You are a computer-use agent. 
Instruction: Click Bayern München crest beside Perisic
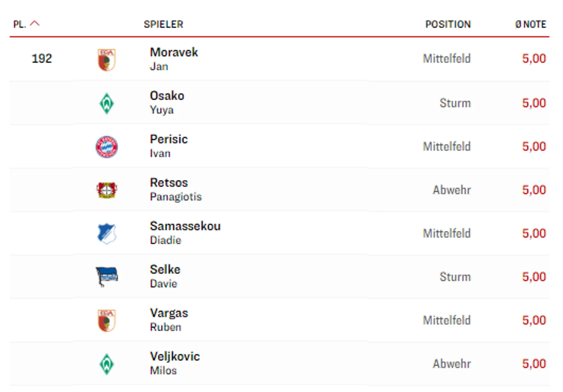(x=107, y=147)
